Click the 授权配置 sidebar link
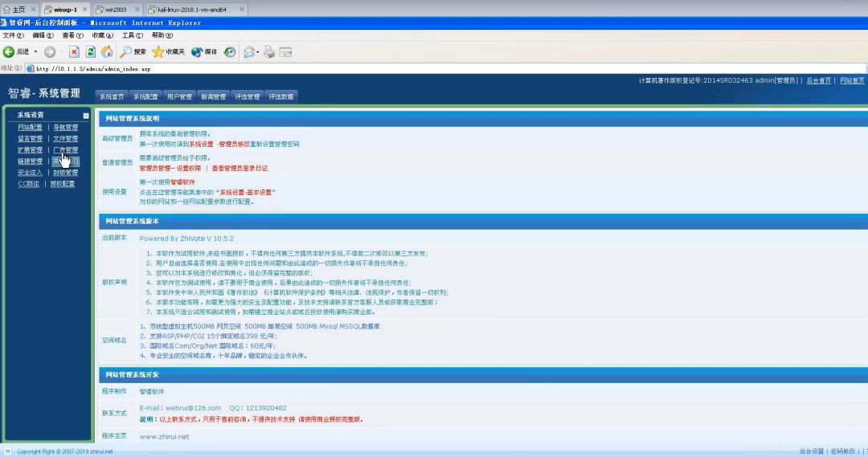The width and height of the screenshot is (868, 457). pyautogui.click(x=62, y=184)
